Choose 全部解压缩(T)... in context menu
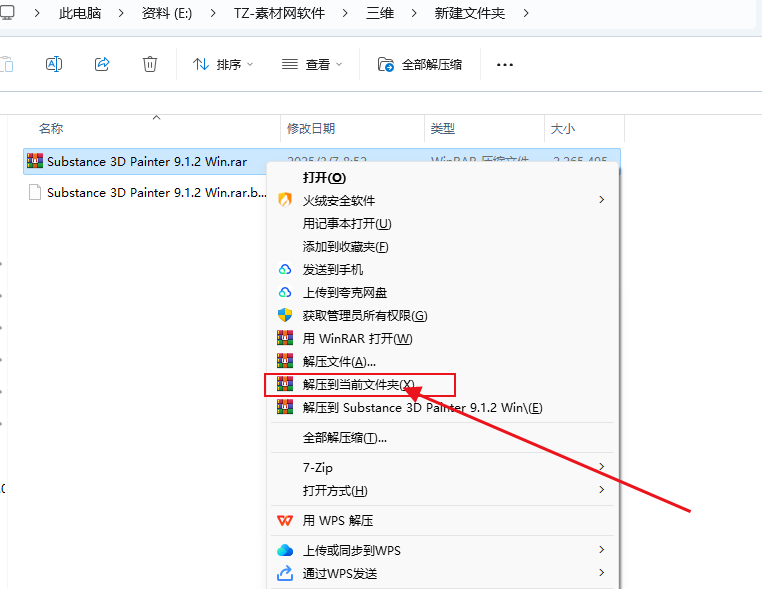This screenshot has width=762, height=589. click(x=345, y=438)
